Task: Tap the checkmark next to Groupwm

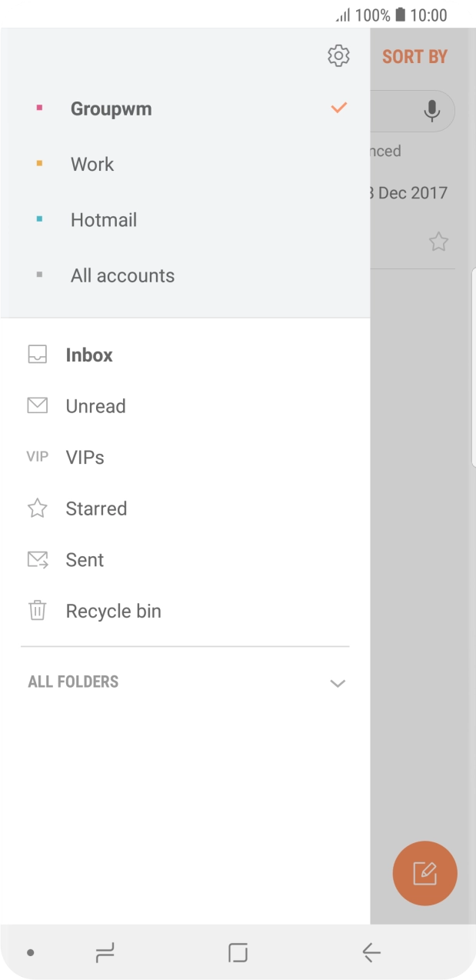Action: point(338,108)
